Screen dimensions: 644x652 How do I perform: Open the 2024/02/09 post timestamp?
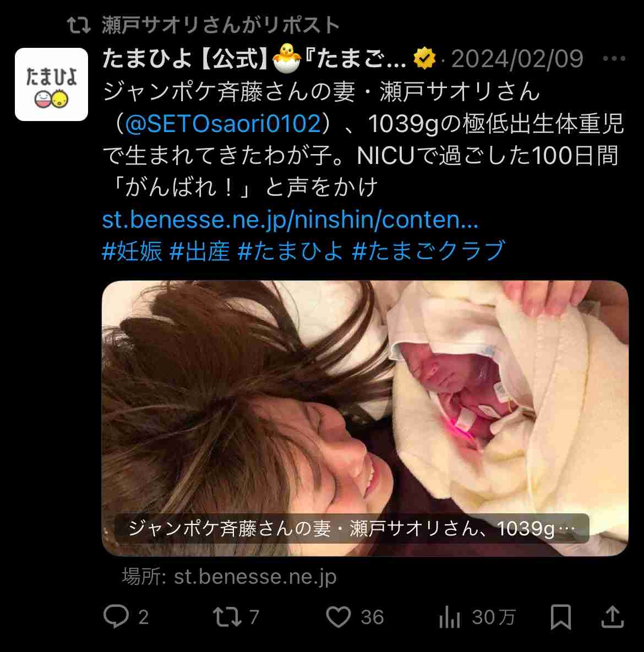(x=517, y=59)
